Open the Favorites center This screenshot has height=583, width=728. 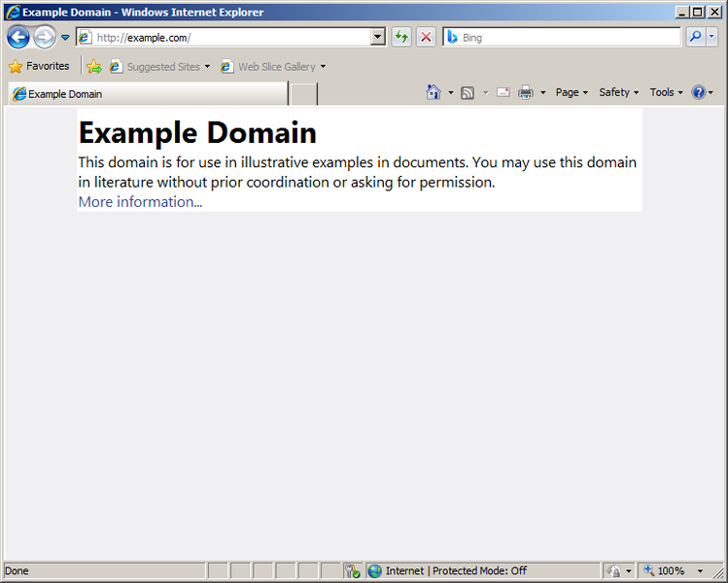tap(39, 66)
